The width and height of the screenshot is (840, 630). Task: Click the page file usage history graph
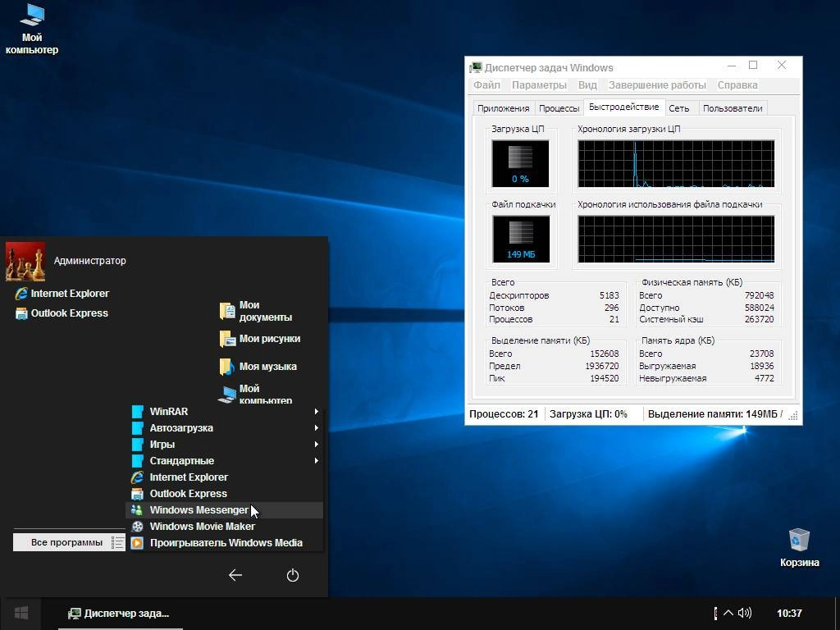tap(676, 240)
